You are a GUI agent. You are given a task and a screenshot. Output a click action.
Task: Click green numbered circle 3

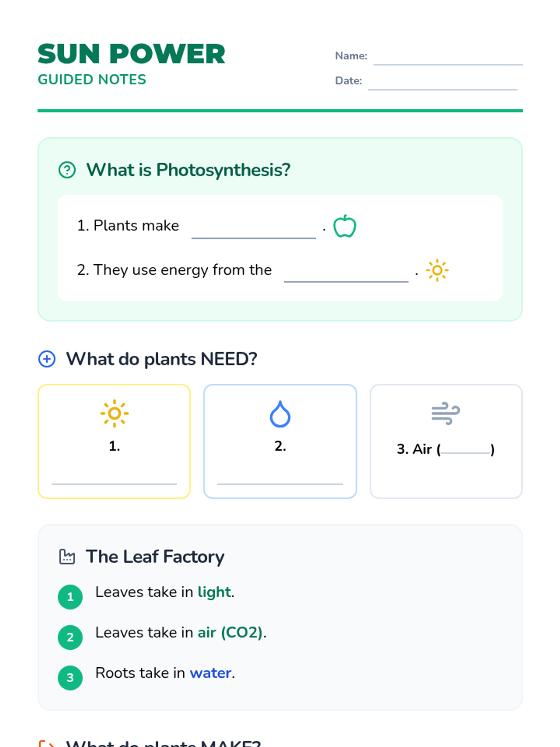coord(70,677)
